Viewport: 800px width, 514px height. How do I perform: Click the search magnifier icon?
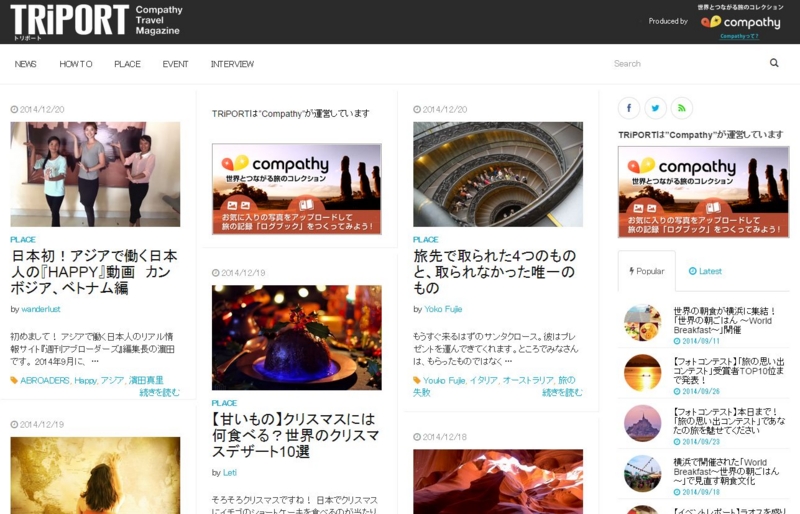pyautogui.click(x=774, y=63)
